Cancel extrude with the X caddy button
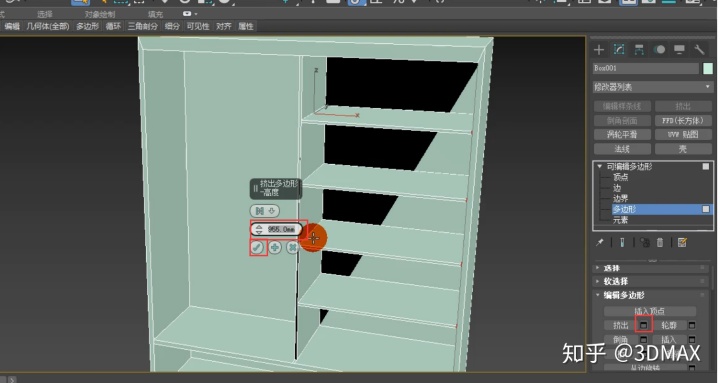The width and height of the screenshot is (720, 383). pos(292,248)
